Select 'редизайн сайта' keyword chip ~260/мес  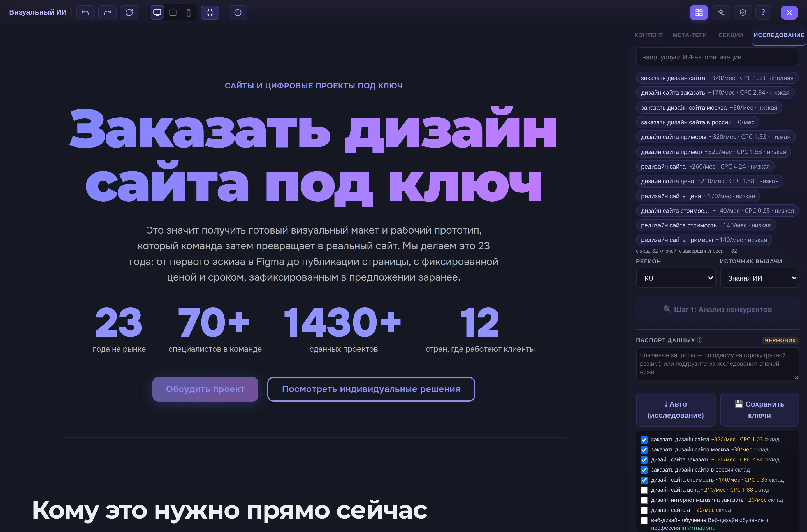705,167
